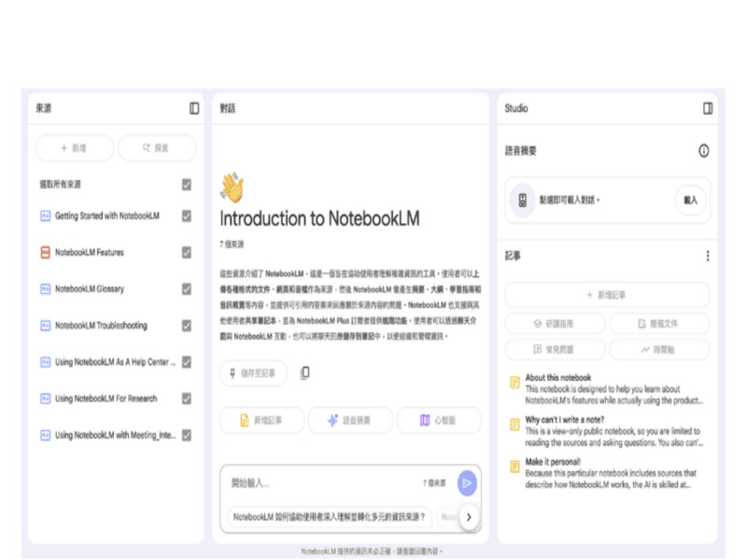Open Using NotebookLM For Research source
747x560 pixels.
(106, 399)
